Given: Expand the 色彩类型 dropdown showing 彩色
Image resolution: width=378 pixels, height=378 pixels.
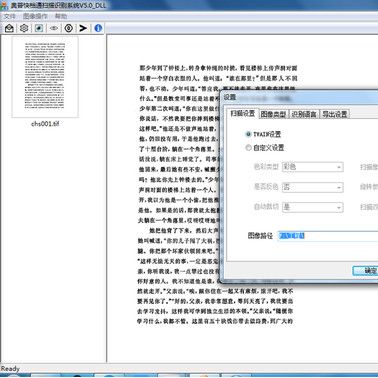Looking at the screenshot, I should (x=313, y=167).
